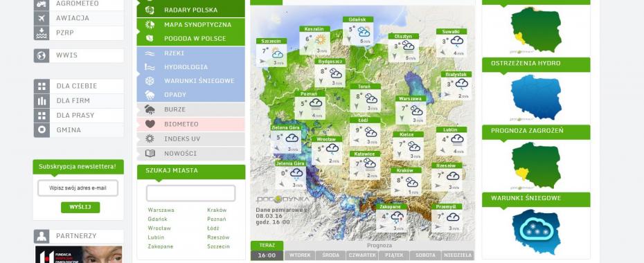Click the Jelenia Góra weather tile on map
This screenshot has width=644, height=263.
(290, 175)
